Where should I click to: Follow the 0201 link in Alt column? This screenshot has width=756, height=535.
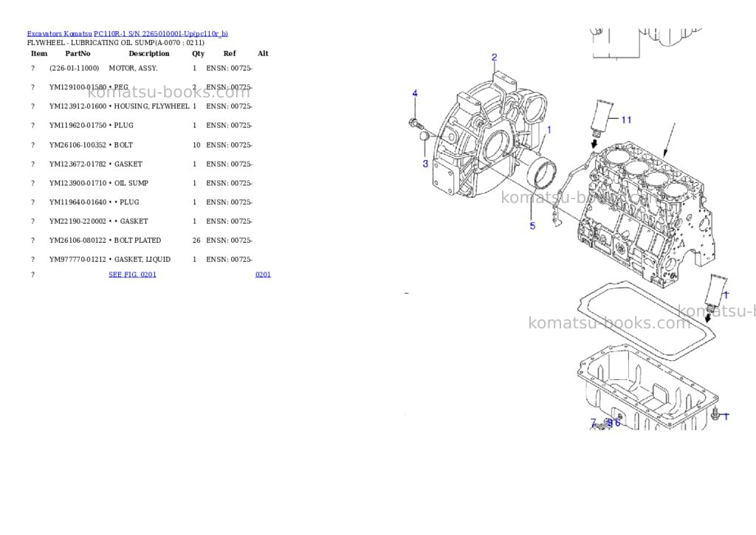point(264,275)
